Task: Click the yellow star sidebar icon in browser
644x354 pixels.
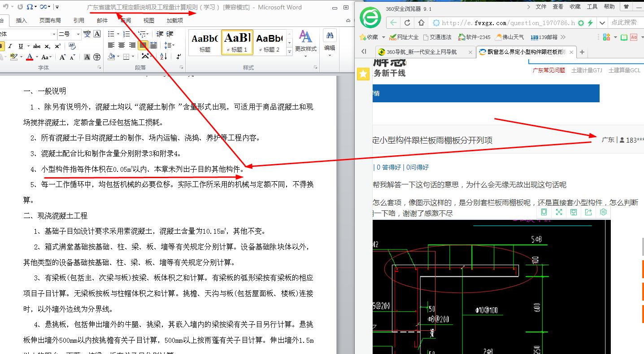Action: [363, 74]
